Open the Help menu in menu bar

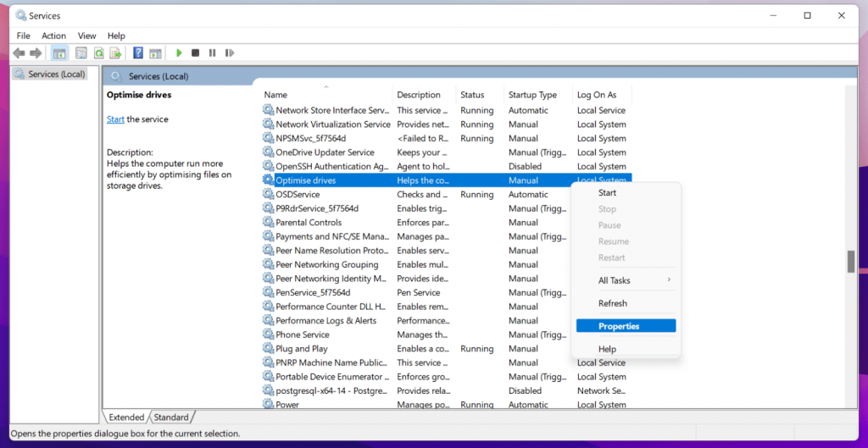click(116, 36)
